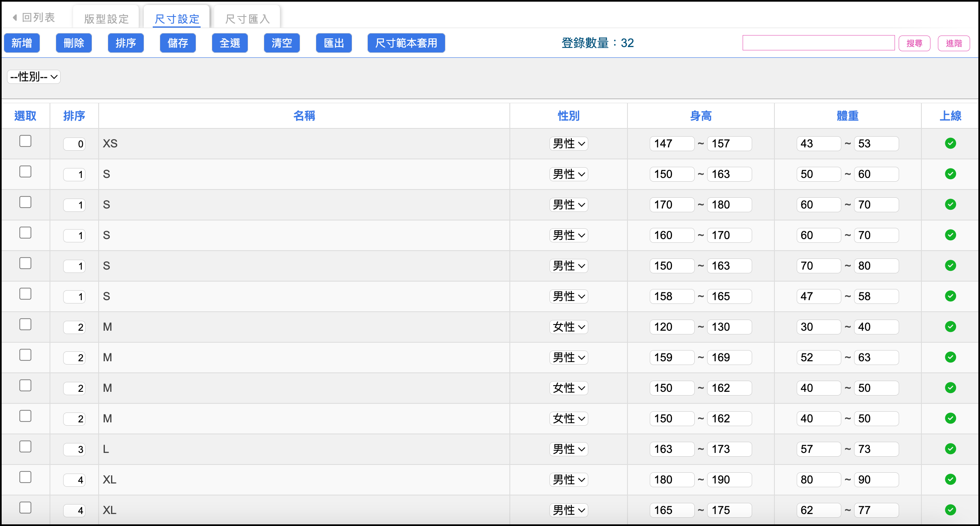Click the green online status icon for XS row

[x=950, y=143]
